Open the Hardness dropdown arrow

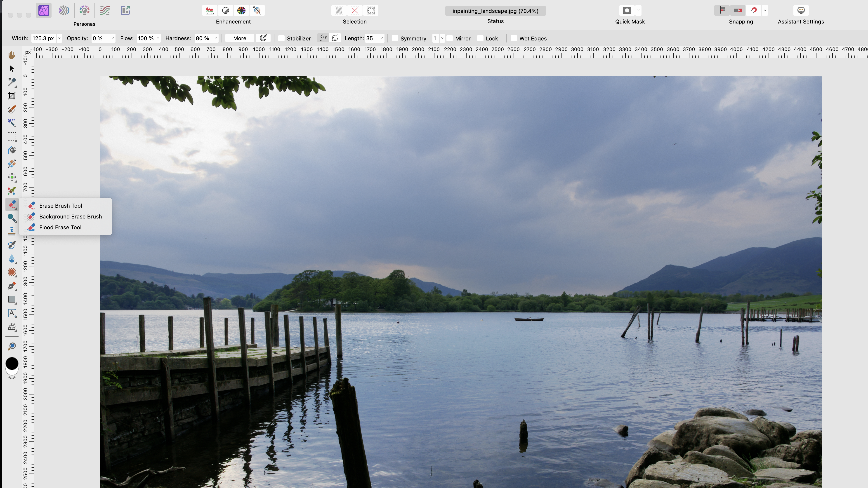[x=216, y=38]
